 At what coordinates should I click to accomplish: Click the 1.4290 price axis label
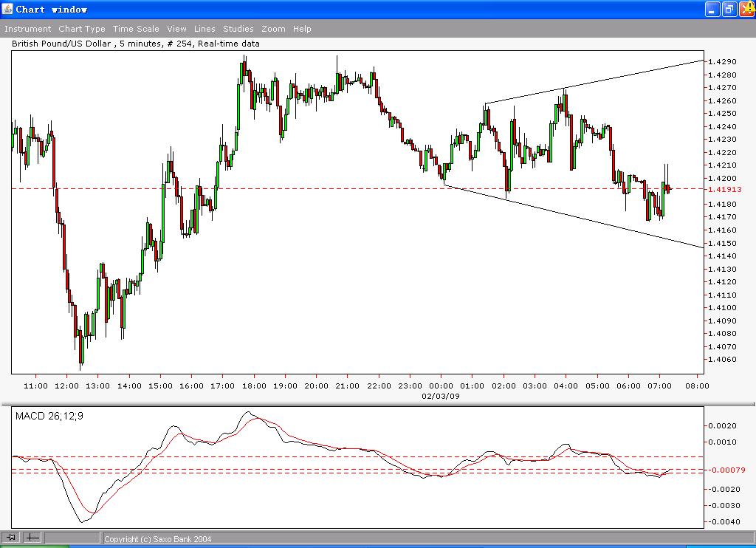coord(722,62)
